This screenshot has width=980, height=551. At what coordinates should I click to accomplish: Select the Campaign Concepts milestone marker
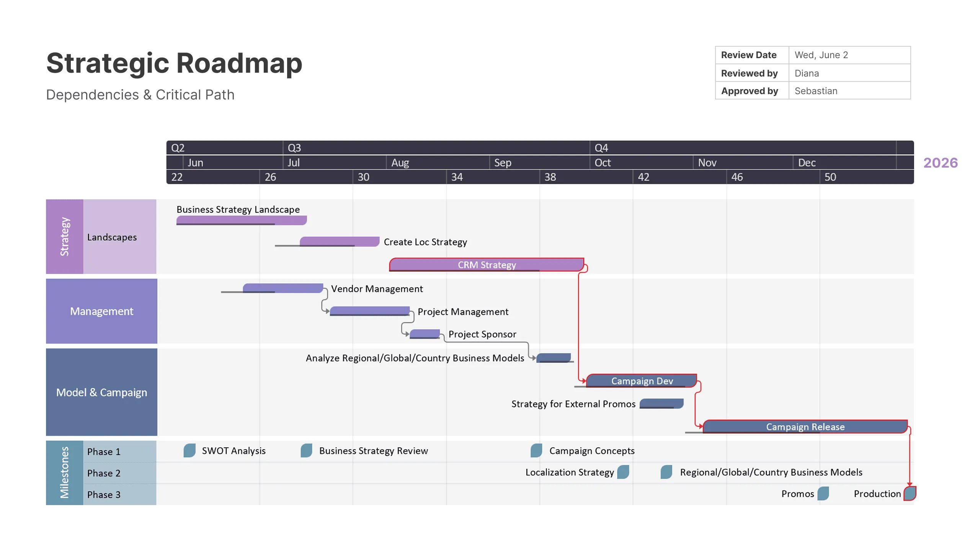(x=536, y=450)
